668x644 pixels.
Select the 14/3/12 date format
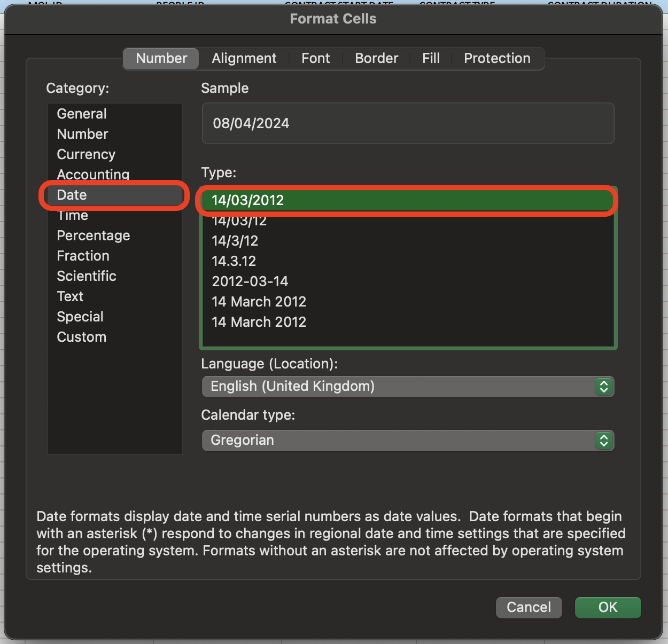[235, 241]
